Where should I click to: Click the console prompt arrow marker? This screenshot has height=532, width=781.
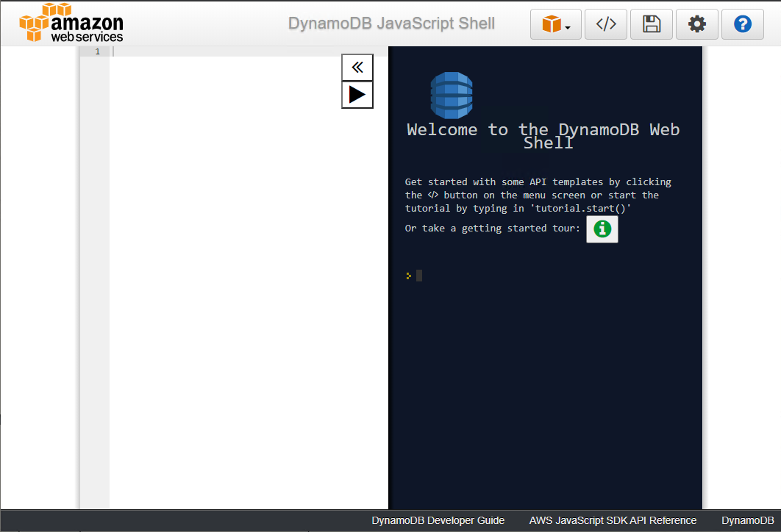pos(409,276)
